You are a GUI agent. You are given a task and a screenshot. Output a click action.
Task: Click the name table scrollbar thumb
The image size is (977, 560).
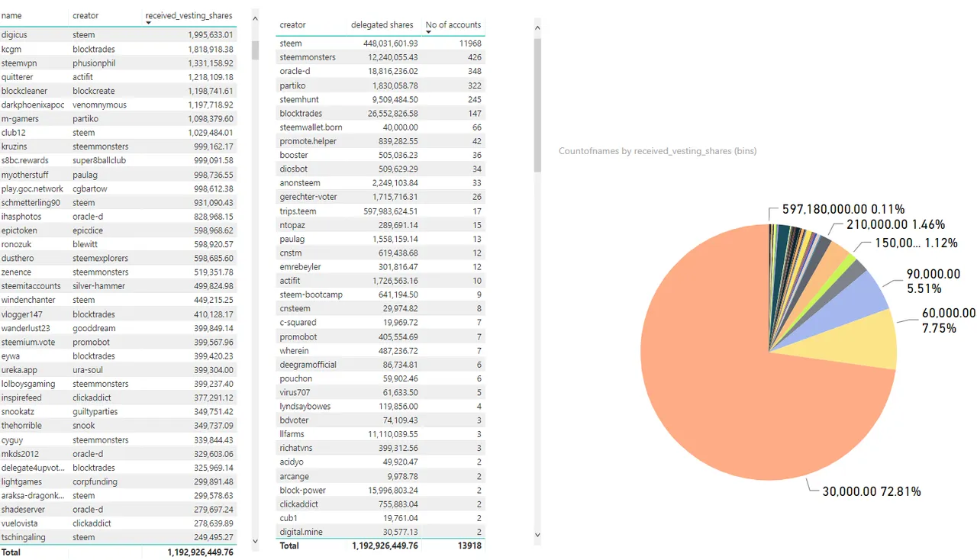(255, 50)
